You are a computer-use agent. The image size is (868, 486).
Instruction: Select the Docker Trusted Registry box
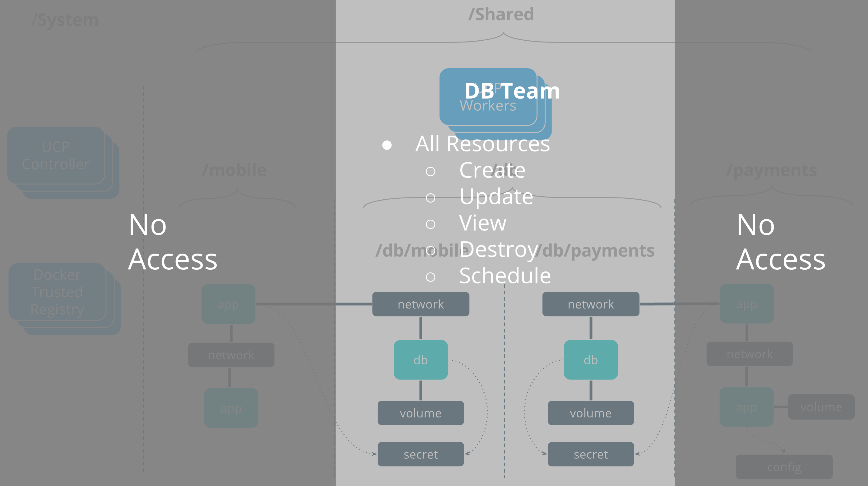[x=57, y=292]
